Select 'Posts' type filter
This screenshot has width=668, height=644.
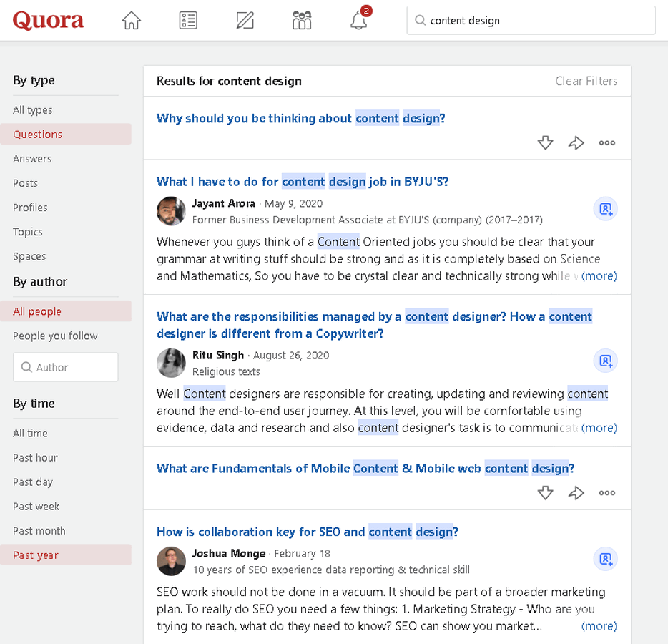point(25,183)
